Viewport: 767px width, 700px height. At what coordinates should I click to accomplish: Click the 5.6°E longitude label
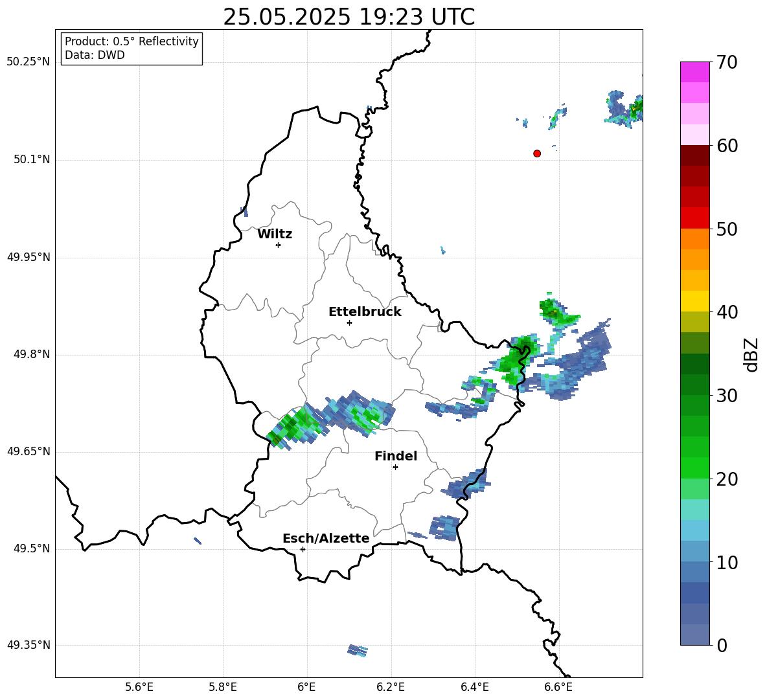[139, 687]
